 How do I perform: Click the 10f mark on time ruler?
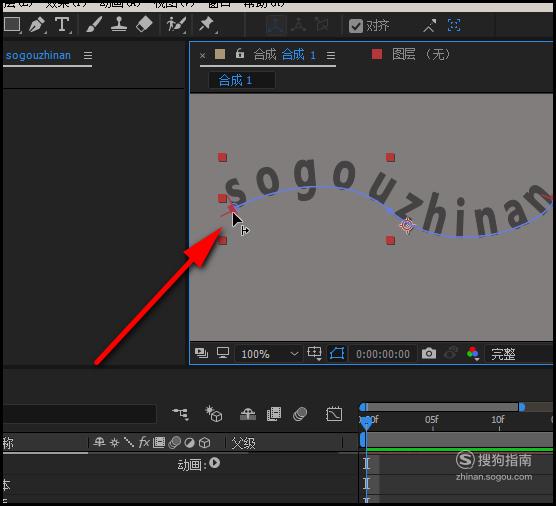[498, 420]
